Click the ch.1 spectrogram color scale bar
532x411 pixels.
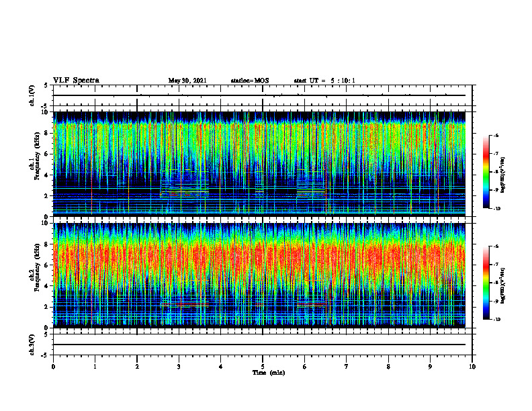[486, 172]
